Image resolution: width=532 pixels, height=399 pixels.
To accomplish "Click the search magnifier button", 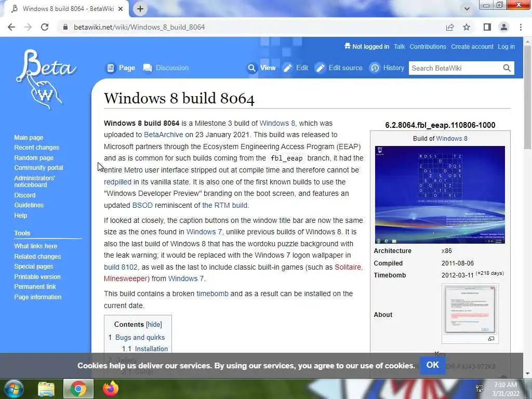I will pyautogui.click(x=507, y=68).
